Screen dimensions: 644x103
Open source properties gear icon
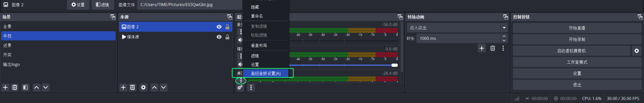143,87
